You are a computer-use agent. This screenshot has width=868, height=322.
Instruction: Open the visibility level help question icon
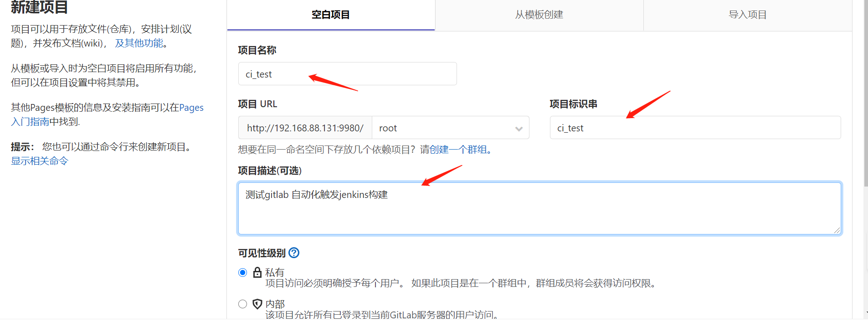click(294, 253)
